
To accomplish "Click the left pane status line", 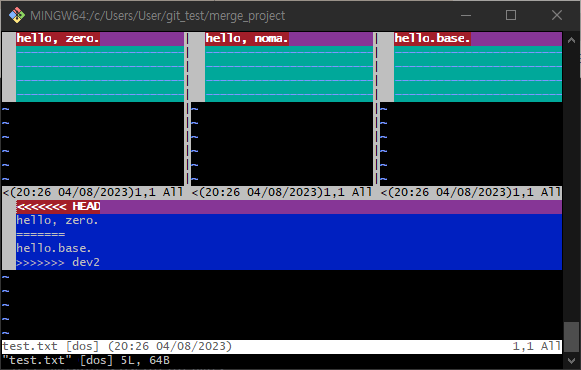I will (93, 193).
